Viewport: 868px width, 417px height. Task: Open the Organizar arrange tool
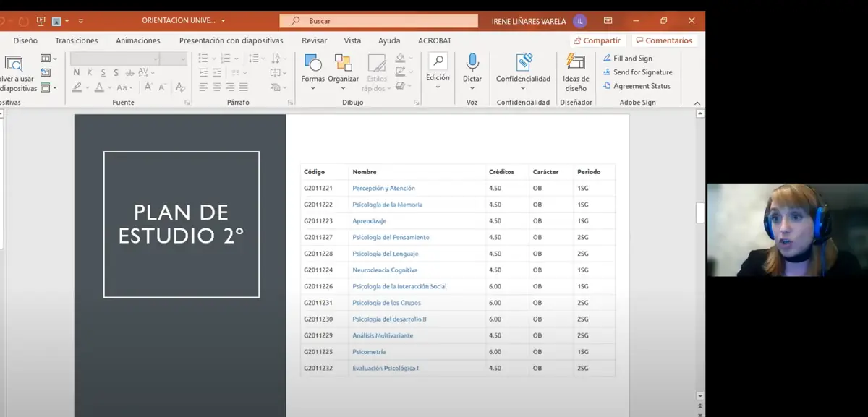pos(343,63)
